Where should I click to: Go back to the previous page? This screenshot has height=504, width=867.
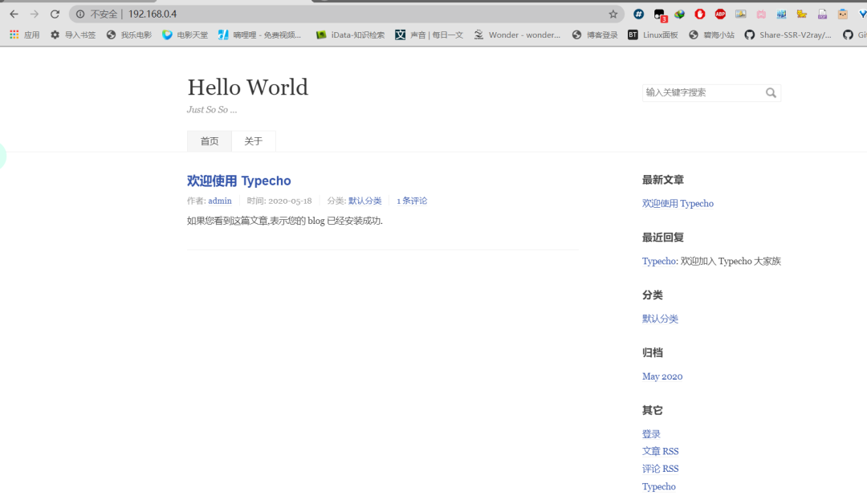point(14,14)
